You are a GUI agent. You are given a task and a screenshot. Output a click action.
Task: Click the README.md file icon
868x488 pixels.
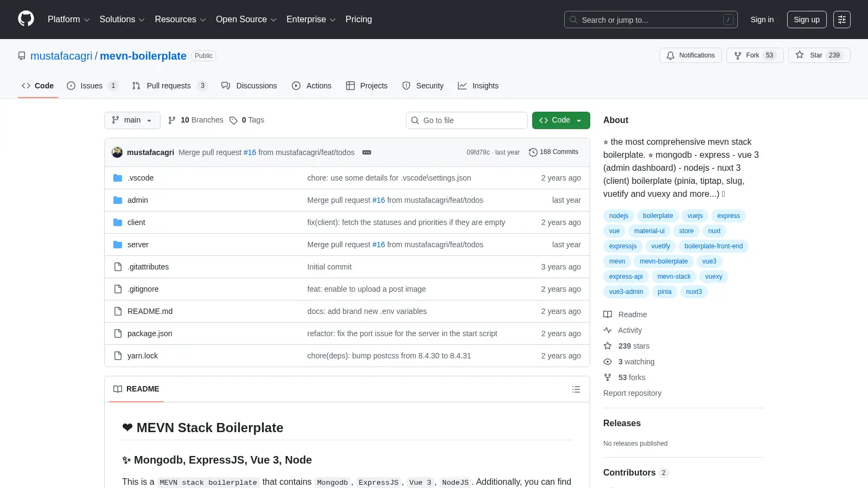coord(118,311)
